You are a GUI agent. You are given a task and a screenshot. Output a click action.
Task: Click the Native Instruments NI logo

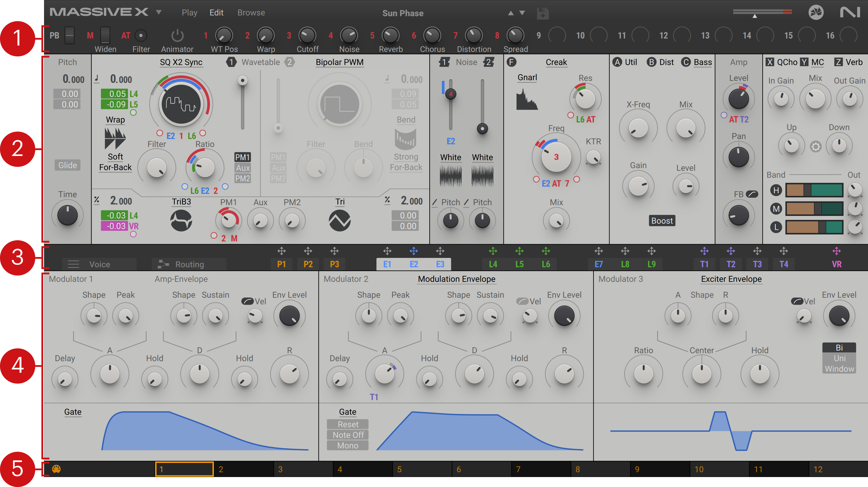(850, 13)
